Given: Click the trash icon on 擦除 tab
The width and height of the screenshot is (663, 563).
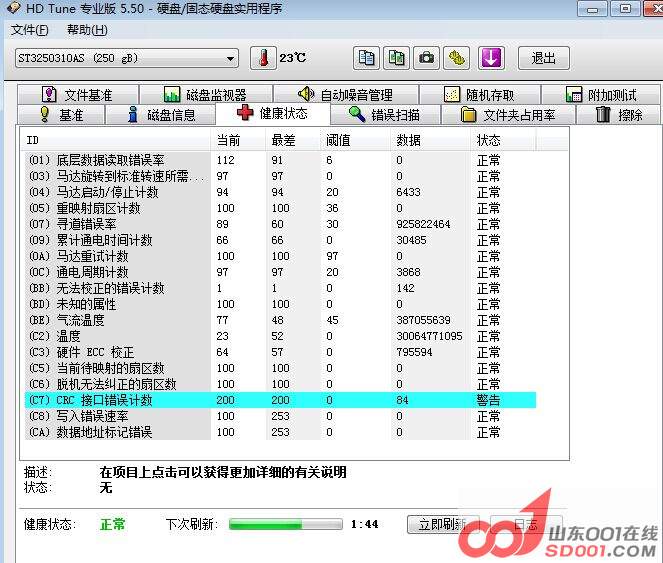Looking at the screenshot, I should [603, 114].
